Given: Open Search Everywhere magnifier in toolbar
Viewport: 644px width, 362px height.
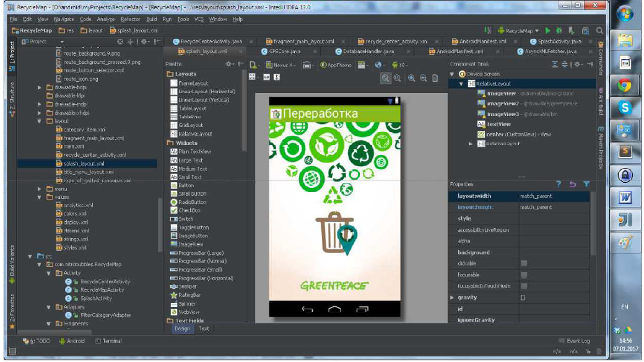Looking at the screenshot, I should click(x=599, y=30).
